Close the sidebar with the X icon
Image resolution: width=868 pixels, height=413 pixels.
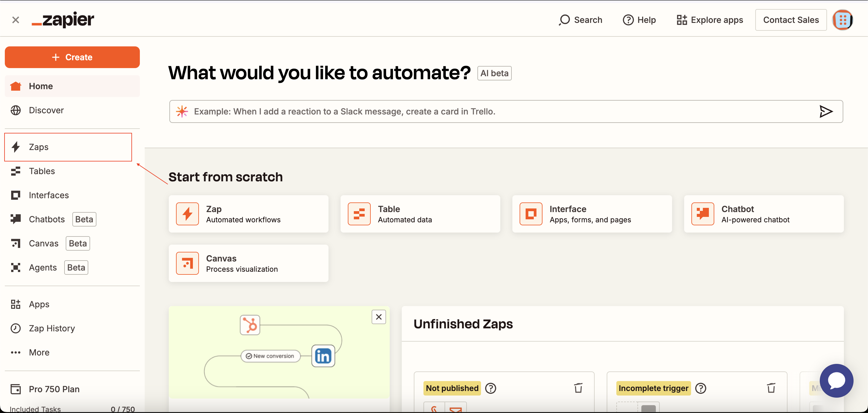[x=15, y=20]
